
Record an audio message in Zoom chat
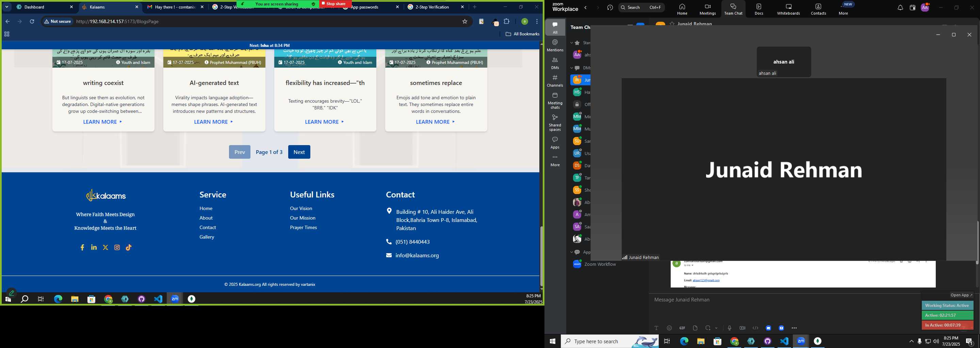729,328
